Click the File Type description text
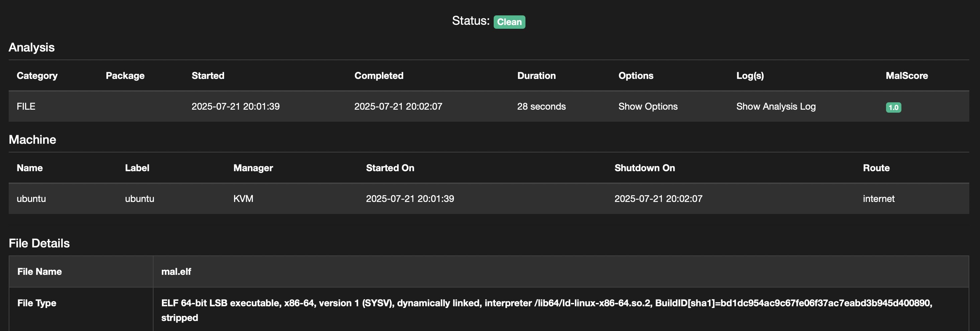The width and height of the screenshot is (980, 331). pyautogui.click(x=546, y=310)
